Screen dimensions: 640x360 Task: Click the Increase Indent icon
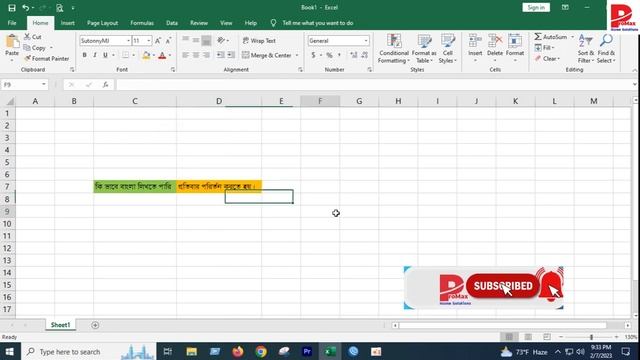click(x=231, y=55)
